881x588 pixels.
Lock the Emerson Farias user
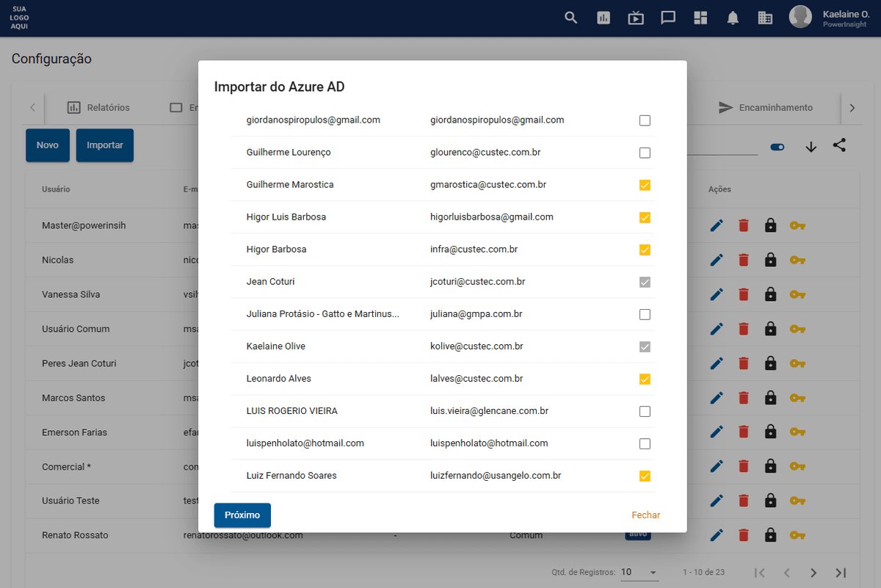click(x=770, y=432)
